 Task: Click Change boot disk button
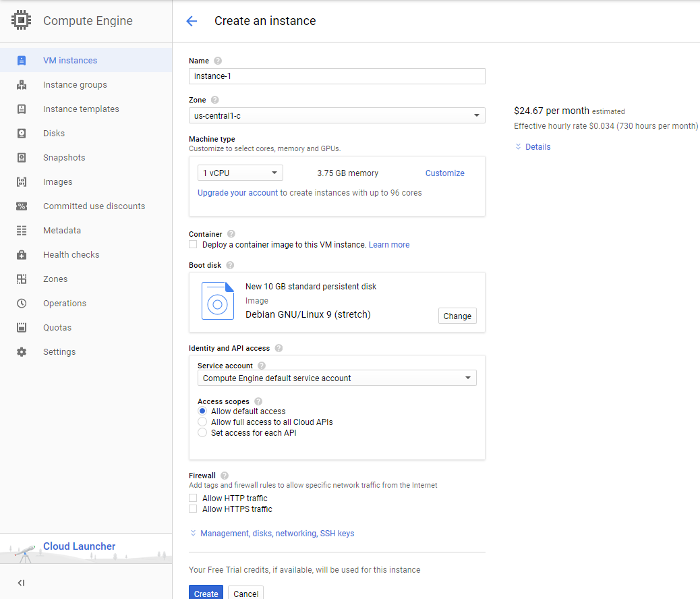point(457,316)
